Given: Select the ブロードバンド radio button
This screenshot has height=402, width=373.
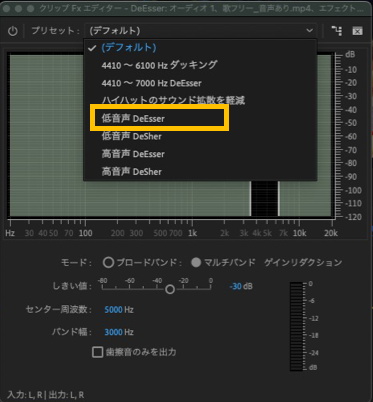Looking at the screenshot, I should 108,262.
